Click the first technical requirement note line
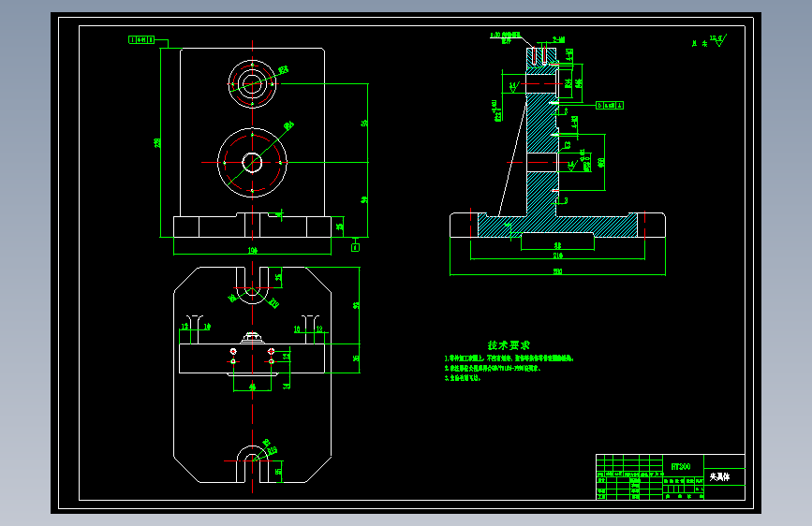The height and width of the screenshot is (526, 812). click(509, 358)
